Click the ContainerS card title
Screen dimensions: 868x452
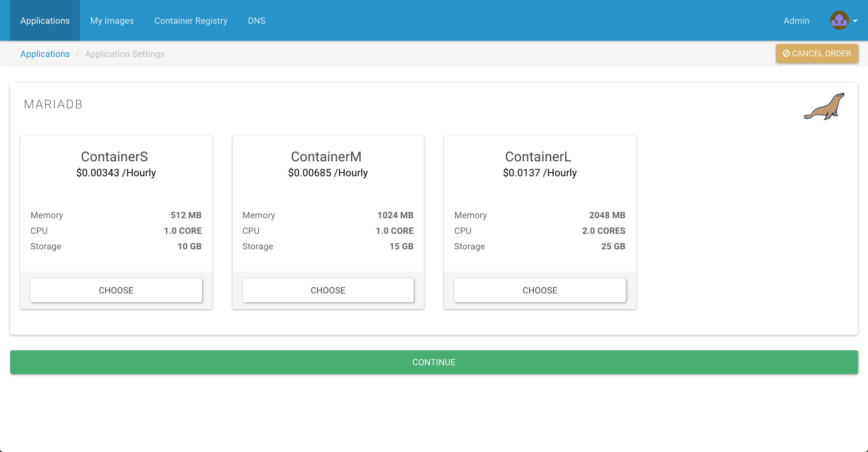point(115,157)
